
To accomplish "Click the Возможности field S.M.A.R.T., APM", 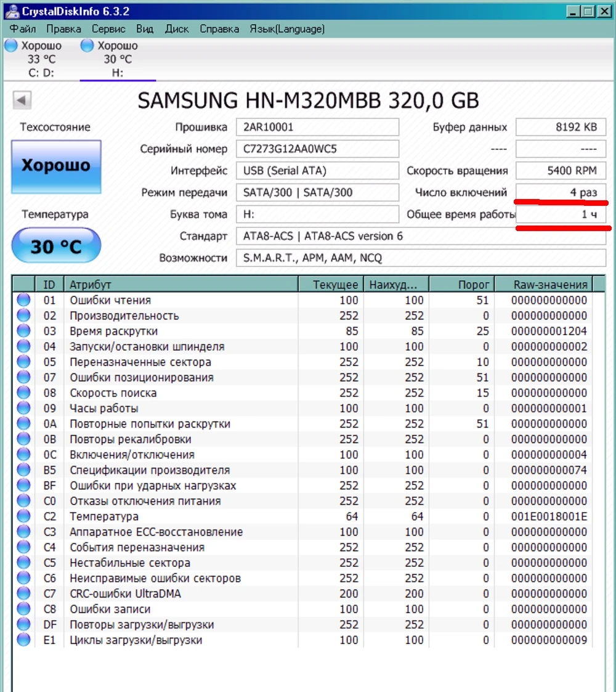I will 421,258.
